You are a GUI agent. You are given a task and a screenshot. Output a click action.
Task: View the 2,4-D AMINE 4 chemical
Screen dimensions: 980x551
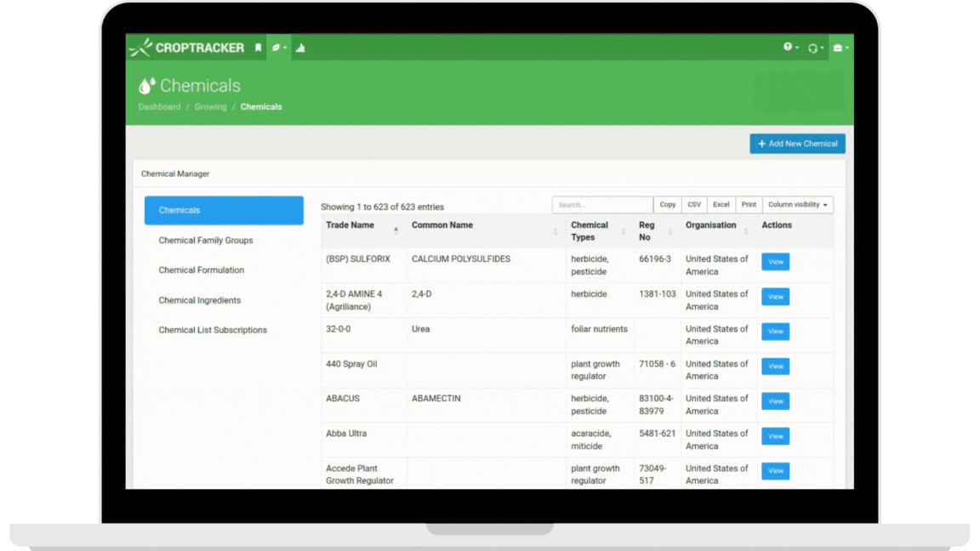[776, 297]
